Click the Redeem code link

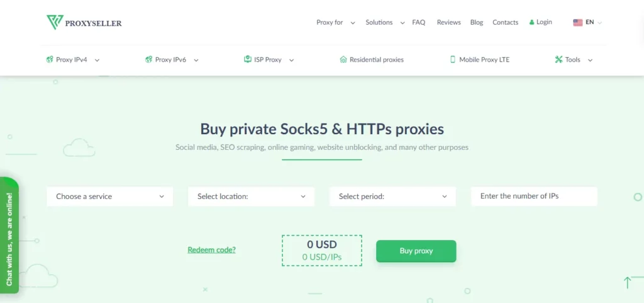click(x=211, y=250)
